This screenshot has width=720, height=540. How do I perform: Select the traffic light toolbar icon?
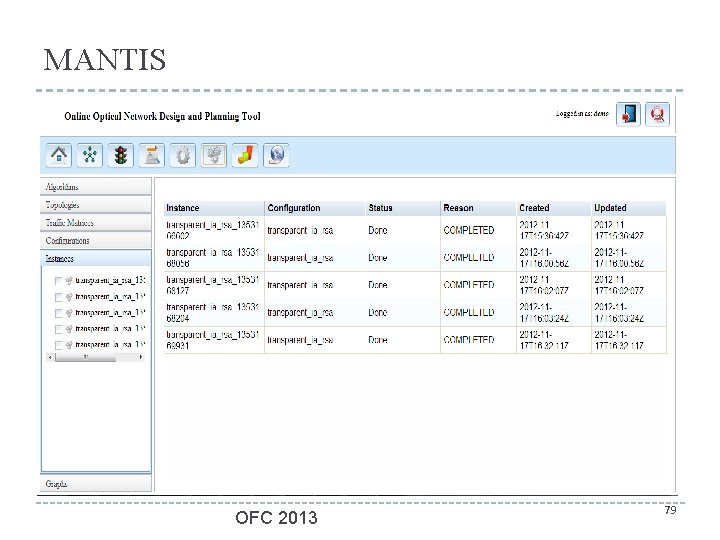point(121,155)
